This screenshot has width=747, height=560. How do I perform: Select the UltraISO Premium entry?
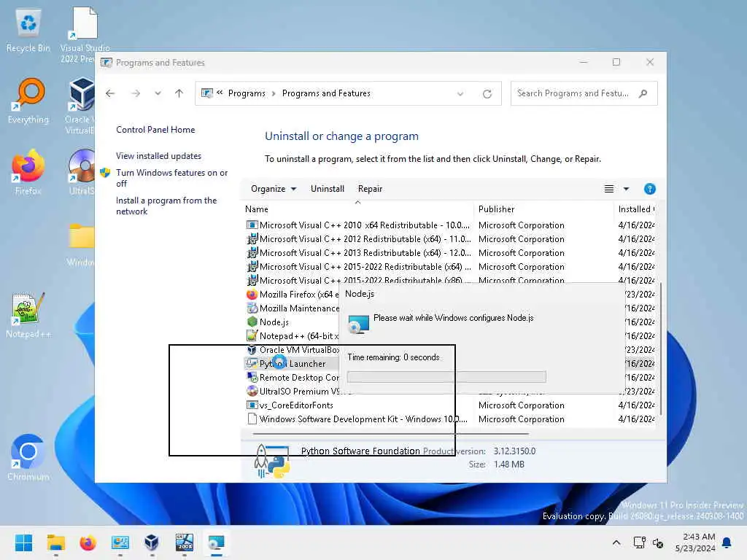292,392
